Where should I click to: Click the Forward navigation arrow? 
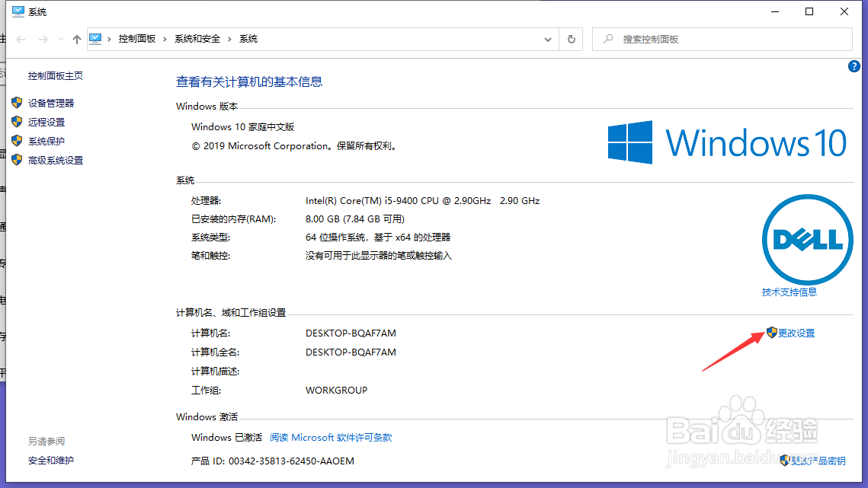(43, 40)
